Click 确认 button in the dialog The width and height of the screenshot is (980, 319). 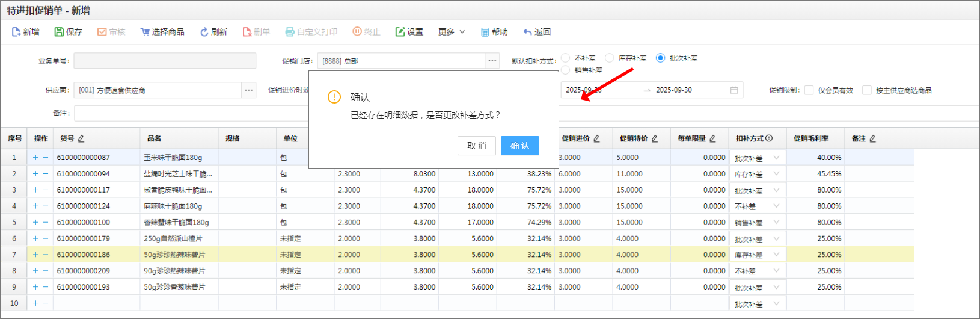point(519,146)
